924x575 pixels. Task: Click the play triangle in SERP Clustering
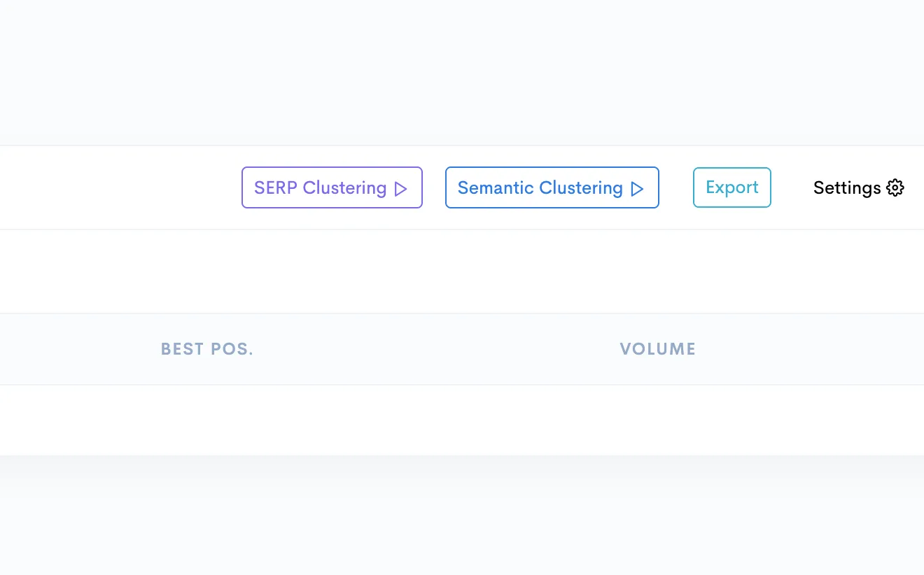pyautogui.click(x=401, y=189)
